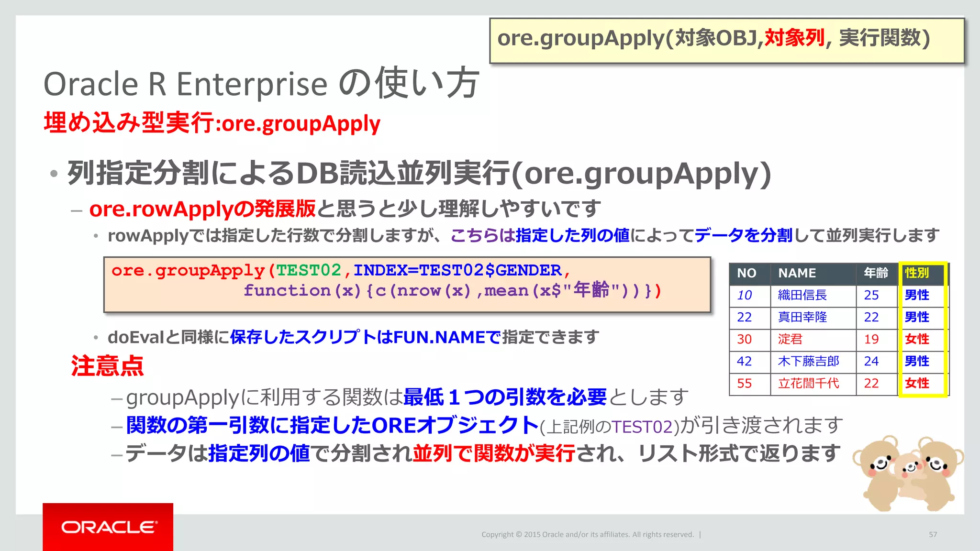This screenshot has height=551, width=980.
Task: Click the 'こちらは指定した列の値' blue text
Action: coord(540,235)
